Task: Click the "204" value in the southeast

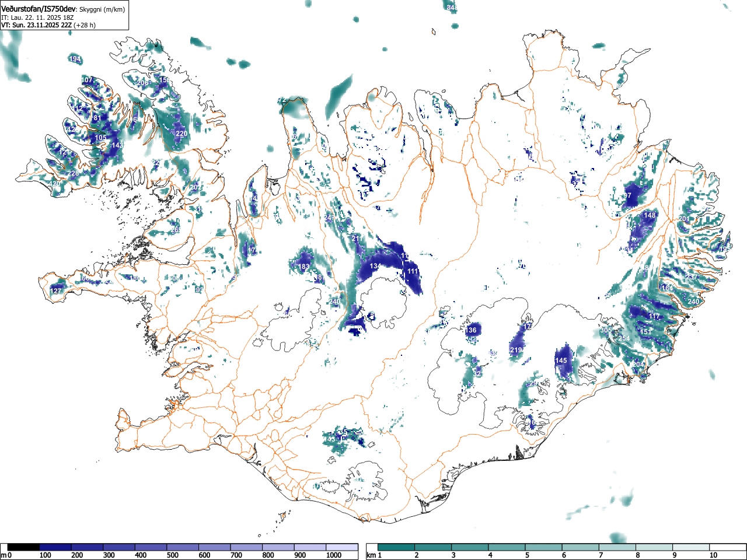Action: pyautogui.click(x=638, y=365)
